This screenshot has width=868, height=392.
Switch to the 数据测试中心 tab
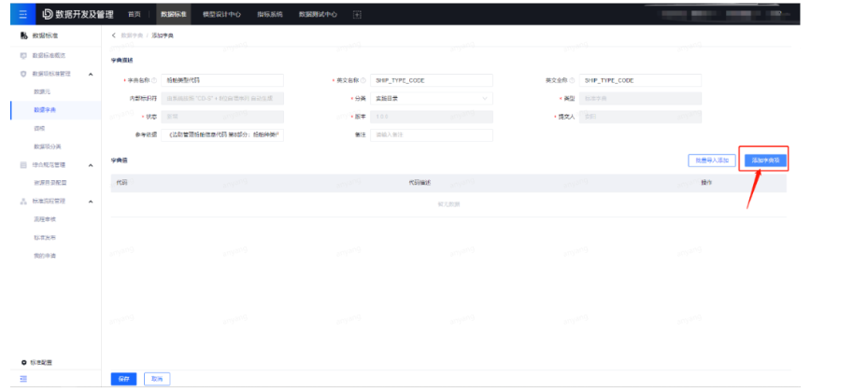tap(318, 15)
